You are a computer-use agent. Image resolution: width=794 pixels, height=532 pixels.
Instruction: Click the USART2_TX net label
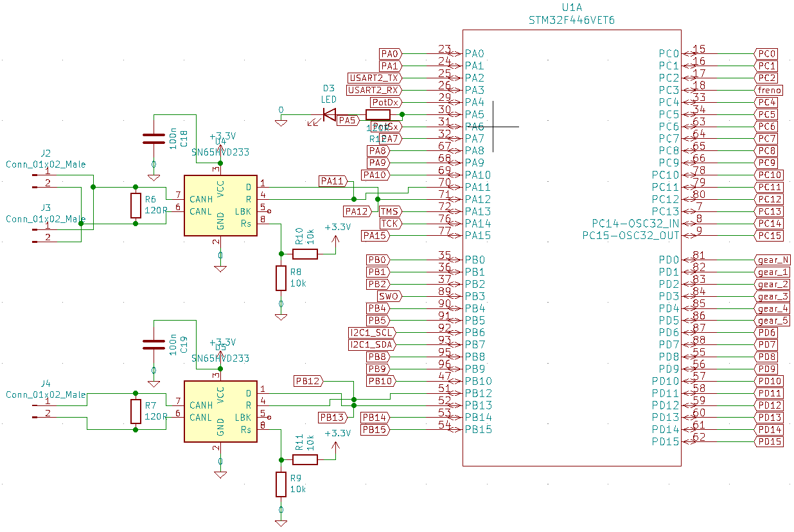pyautogui.click(x=373, y=78)
